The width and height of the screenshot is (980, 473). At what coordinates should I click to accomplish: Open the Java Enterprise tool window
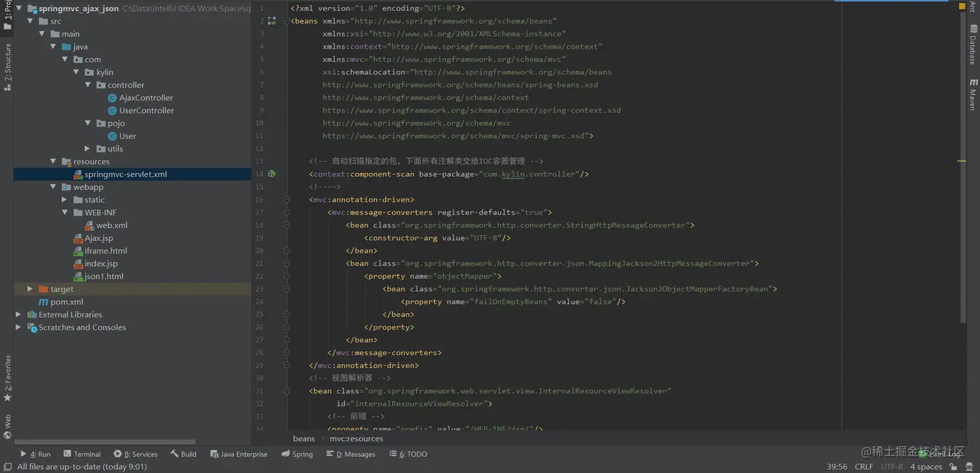coord(239,454)
